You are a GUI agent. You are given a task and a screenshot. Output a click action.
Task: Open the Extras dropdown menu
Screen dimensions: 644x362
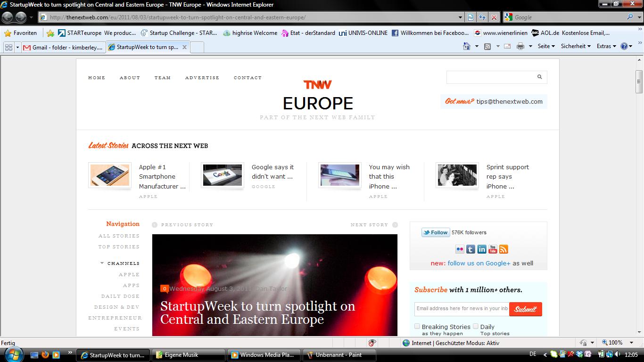coord(606,46)
